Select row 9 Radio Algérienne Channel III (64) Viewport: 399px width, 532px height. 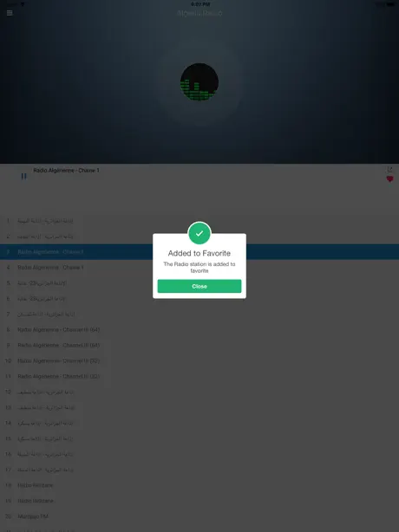[199, 345]
